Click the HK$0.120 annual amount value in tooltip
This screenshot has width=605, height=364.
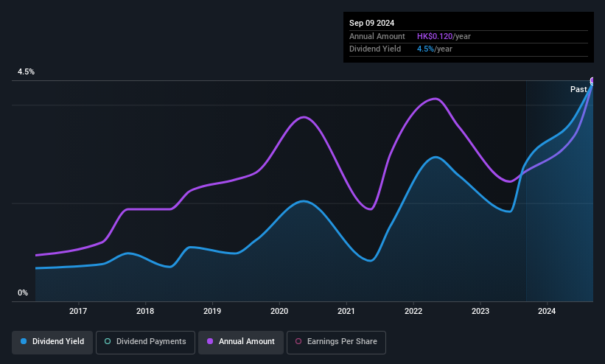[435, 36]
